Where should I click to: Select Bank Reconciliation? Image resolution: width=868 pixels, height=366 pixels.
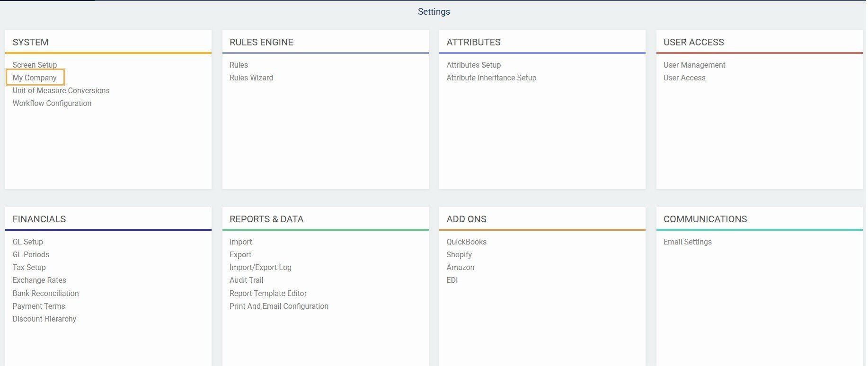pos(45,293)
